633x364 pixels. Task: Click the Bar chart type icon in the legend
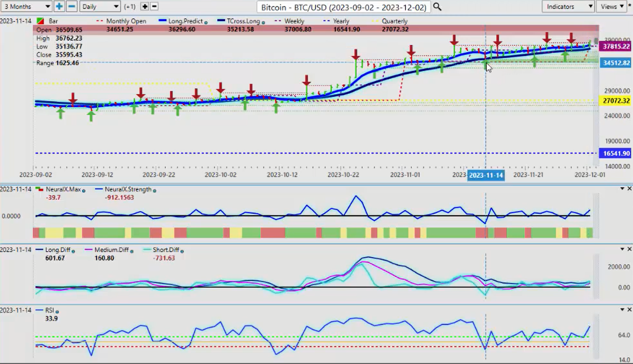point(40,21)
